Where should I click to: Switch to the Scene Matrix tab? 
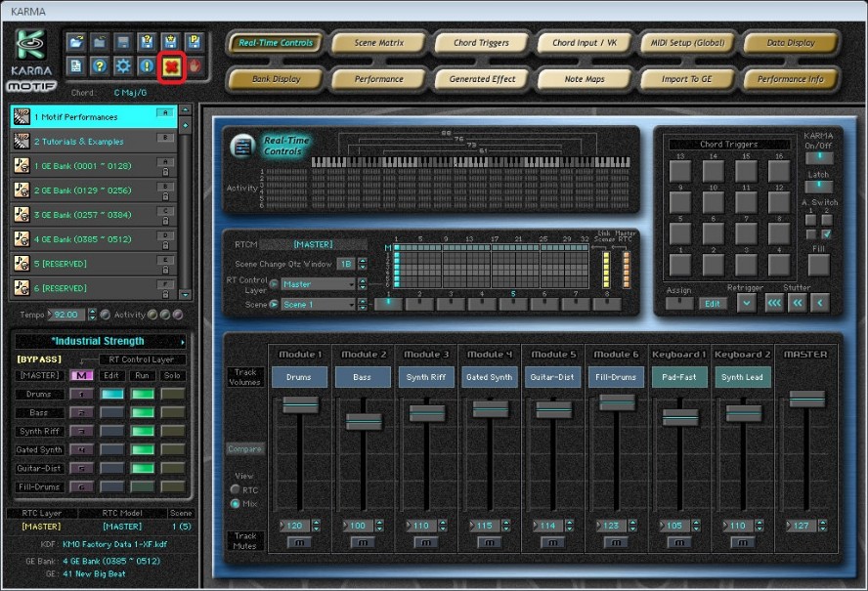pos(379,43)
